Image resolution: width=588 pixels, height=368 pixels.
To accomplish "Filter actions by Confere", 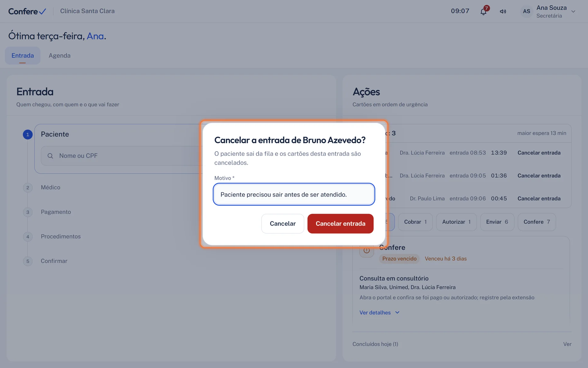I will (x=537, y=222).
